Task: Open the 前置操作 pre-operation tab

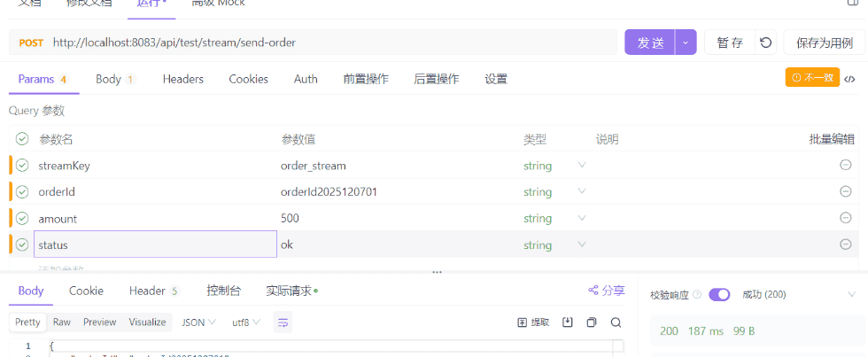Action: (366, 79)
